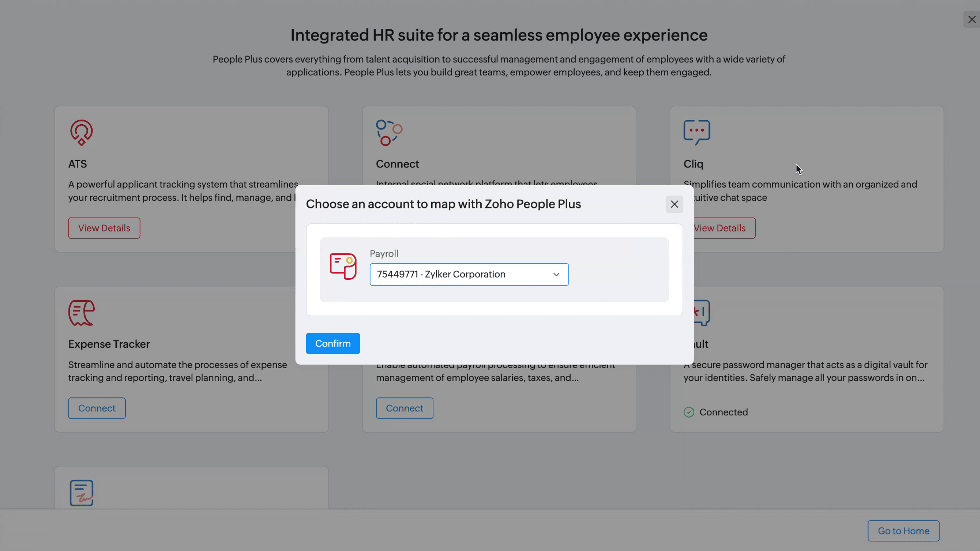Click the ATS applicant tracking icon
The image size is (980, 551).
[81, 132]
